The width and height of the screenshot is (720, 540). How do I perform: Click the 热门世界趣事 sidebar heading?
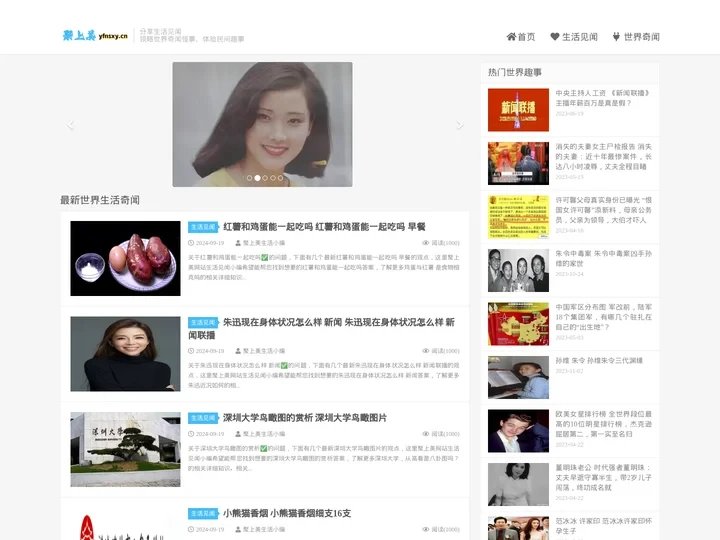point(515,72)
